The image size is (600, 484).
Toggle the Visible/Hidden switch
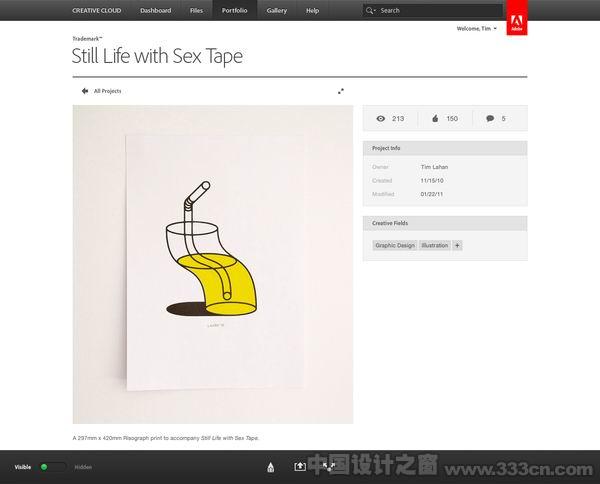point(53,467)
